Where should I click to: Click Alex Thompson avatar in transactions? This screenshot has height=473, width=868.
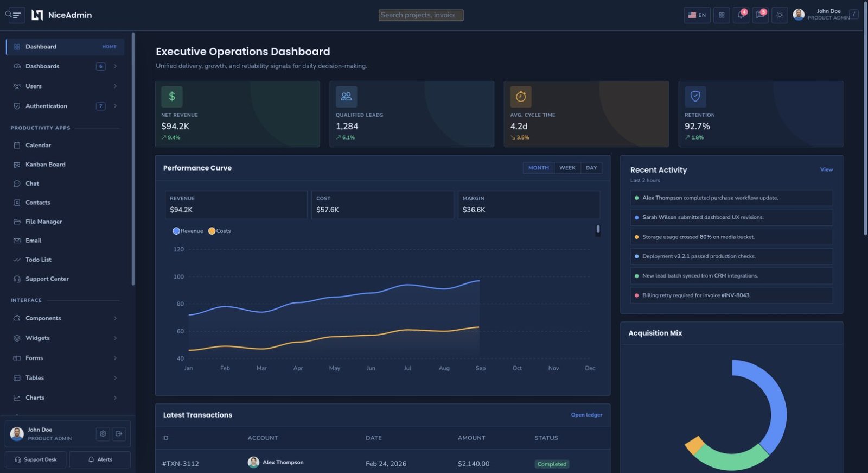click(253, 462)
